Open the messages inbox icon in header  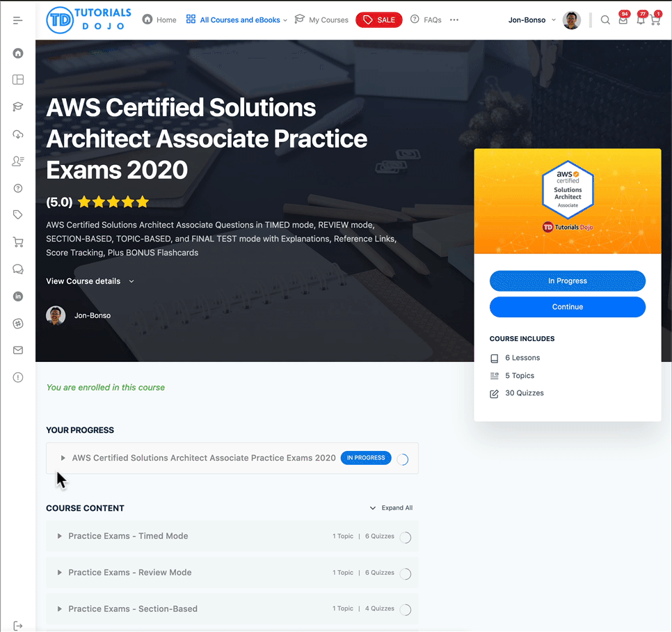tap(623, 20)
